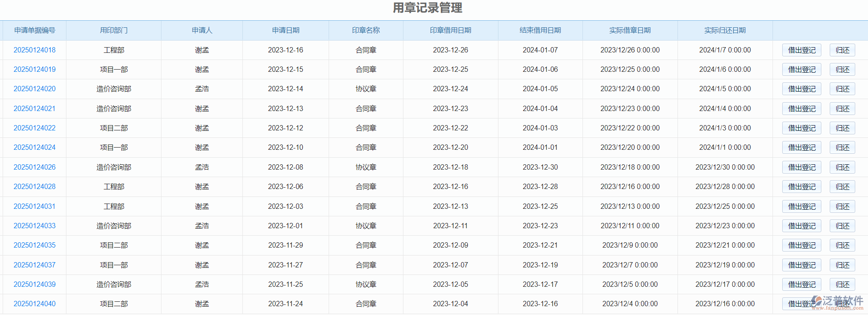868x315 pixels.
Task: Open record link 20250124035
Action: pos(35,245)
